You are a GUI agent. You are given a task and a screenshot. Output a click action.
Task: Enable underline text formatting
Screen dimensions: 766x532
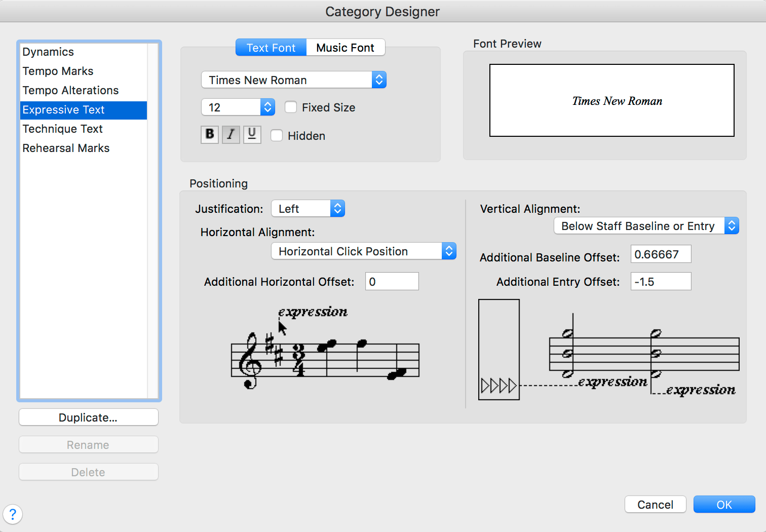[x=252, y=134]
